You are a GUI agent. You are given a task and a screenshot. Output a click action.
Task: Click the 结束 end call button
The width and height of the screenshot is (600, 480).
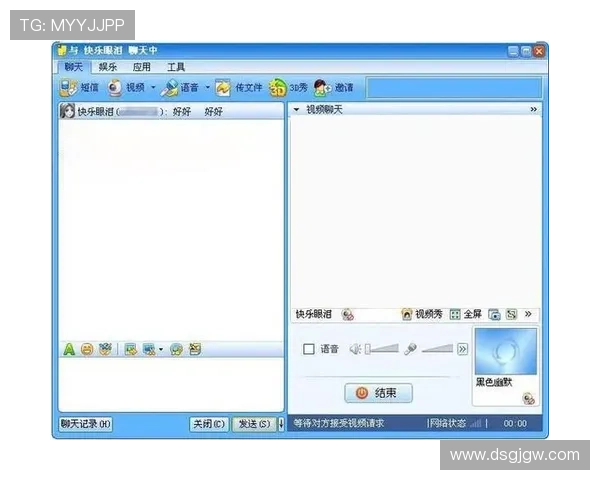379,393
